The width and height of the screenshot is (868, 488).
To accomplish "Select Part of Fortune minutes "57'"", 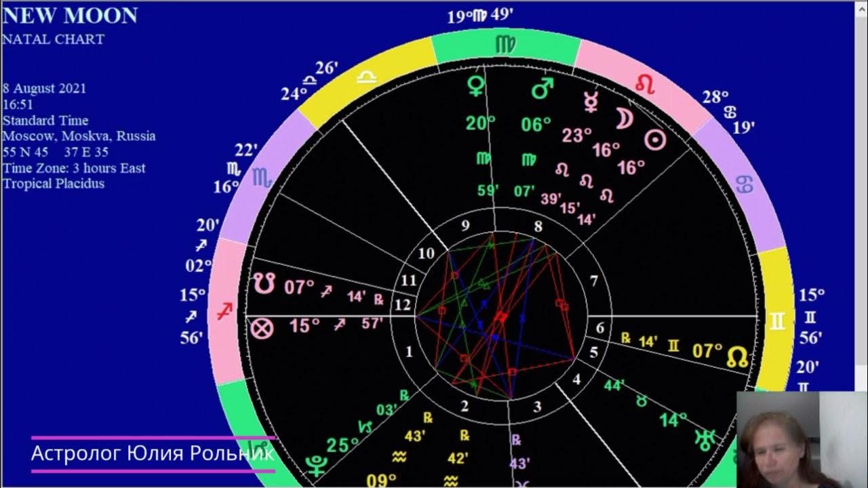I will click(372, 323).
